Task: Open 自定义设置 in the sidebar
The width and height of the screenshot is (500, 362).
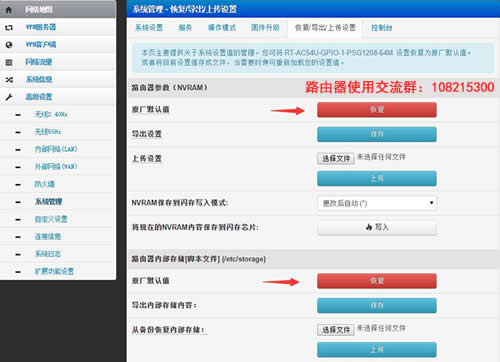Action: pyautogui.click(x=51, y=219)
